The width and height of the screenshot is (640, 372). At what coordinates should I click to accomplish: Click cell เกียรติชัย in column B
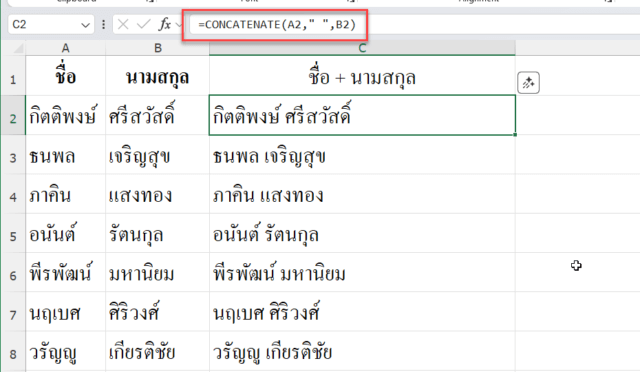(x=158, y=351)
